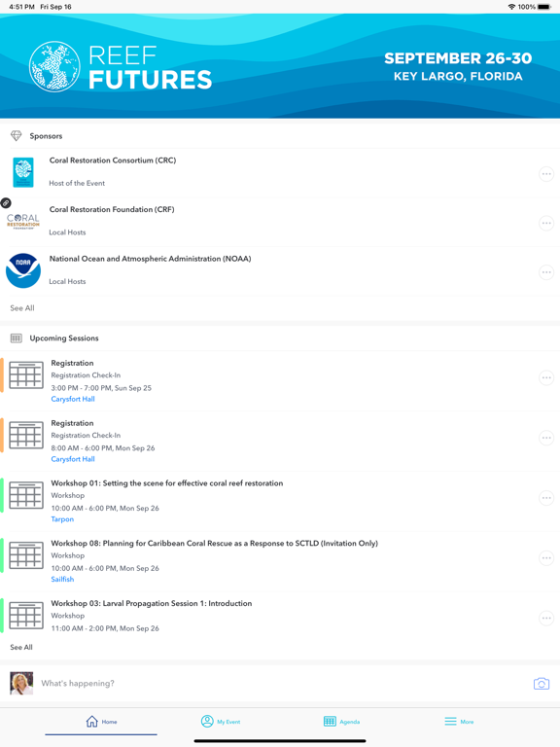This screenshot has width=560, height=747.
Task: Switch to the Agenda tab
Action: click(x=341, y=722)
